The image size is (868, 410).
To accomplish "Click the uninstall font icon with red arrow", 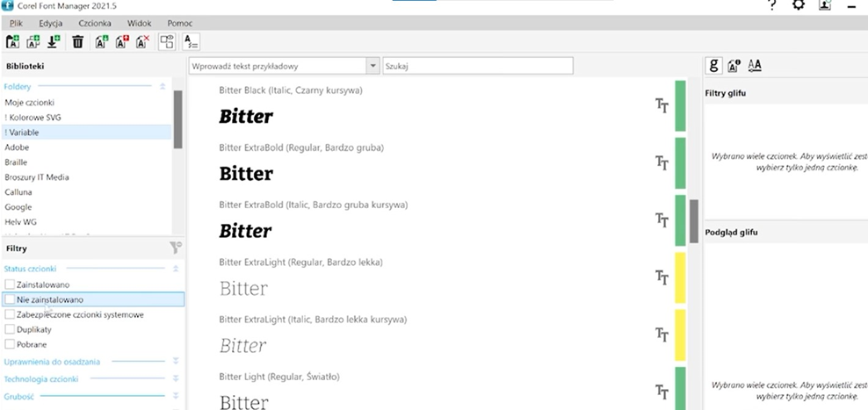I will (x=122, y=41).
